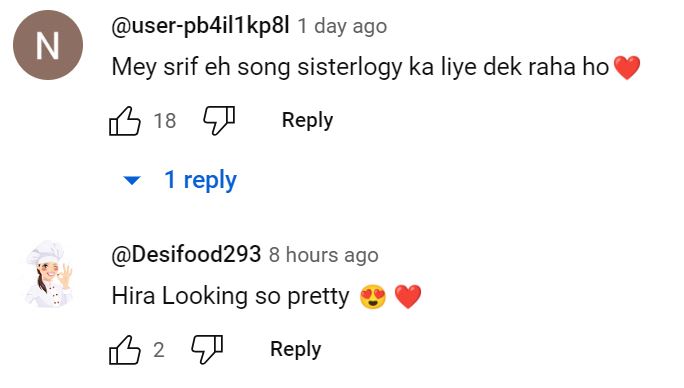684x388 pixels.
Task: Reply to the @Desifood293 comment
Action: click(x=296, y=350)
